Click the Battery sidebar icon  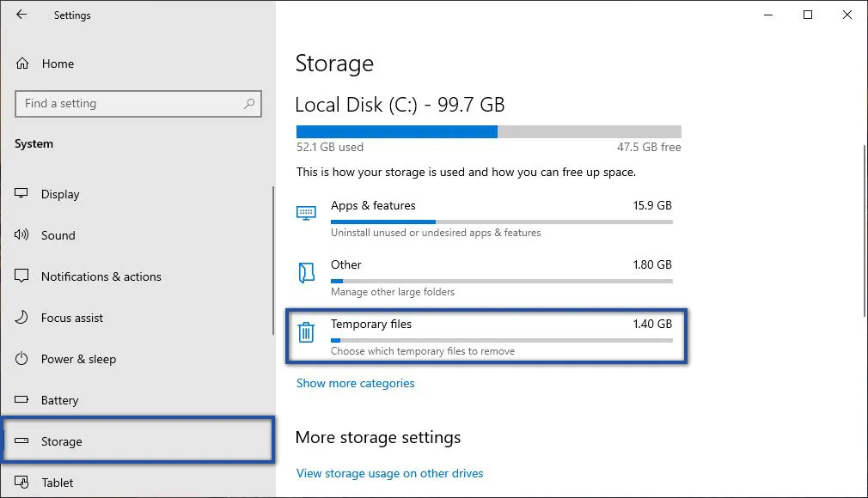(x=21, y=400)
